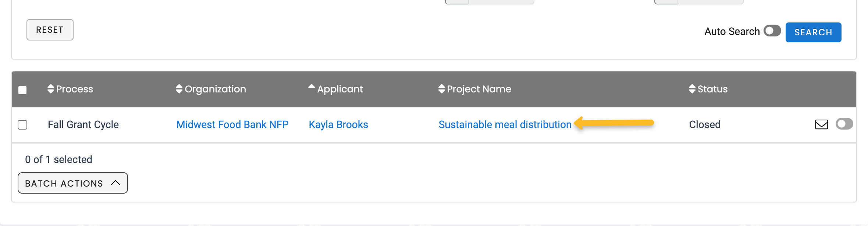Open applicant Kayla Brooks profile link
Image resolution: width=868 pixels, height=226 pixels.
[x=338, y=125]
